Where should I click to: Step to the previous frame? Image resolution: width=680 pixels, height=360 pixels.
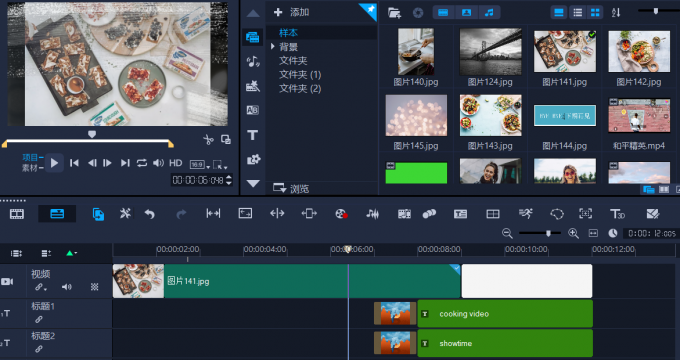[x=92, y=163]
